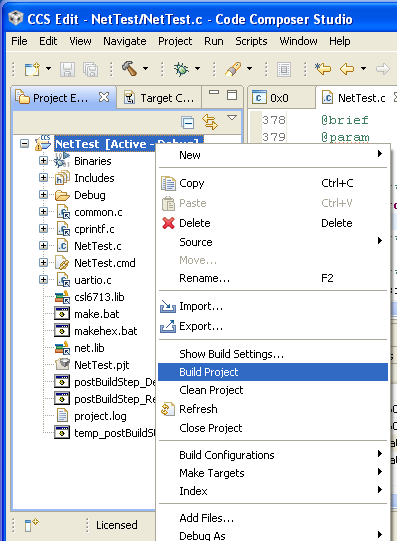Open the Build Configurations submenu
The height and width of the screenshot is (541, 397).
[273, 455]
